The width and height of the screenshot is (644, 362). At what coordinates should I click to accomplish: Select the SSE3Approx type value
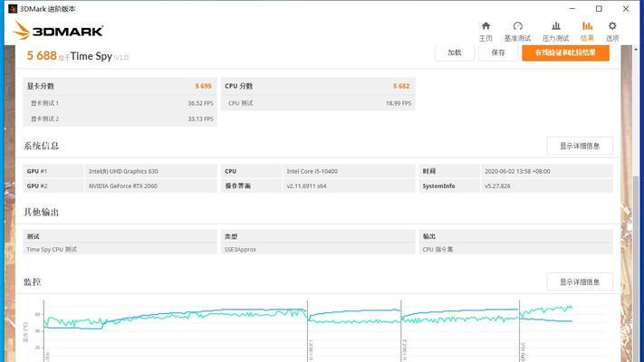click(240, 250)
